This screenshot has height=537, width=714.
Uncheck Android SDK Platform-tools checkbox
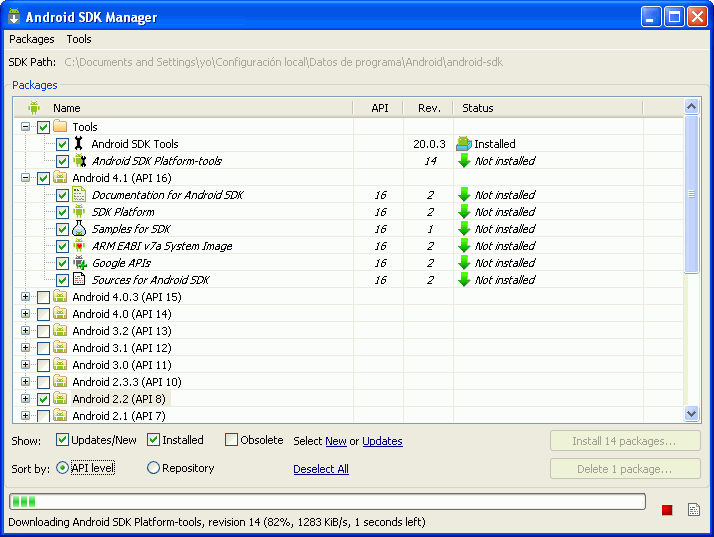point(62,161)
